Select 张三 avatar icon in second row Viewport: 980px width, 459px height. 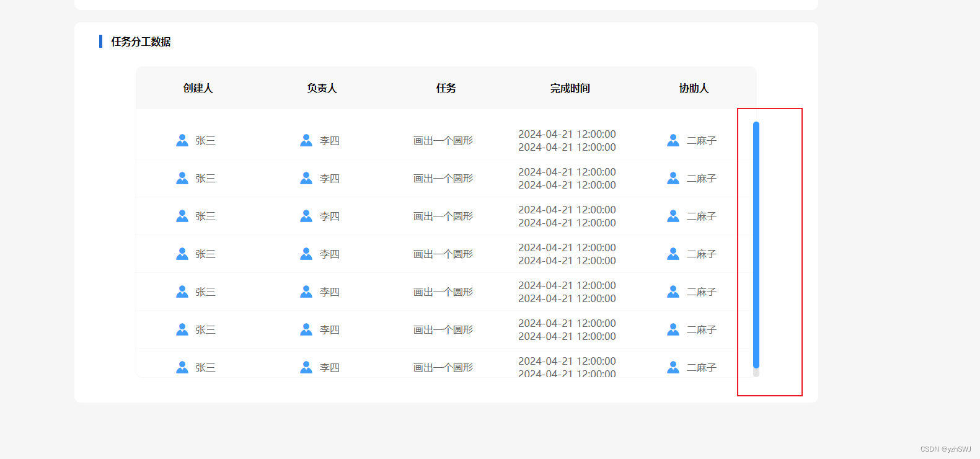182,178
